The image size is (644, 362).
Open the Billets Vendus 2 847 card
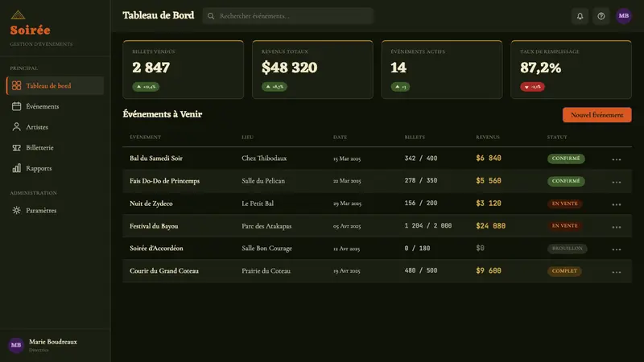pyautogui.click(x=184, y=69)
